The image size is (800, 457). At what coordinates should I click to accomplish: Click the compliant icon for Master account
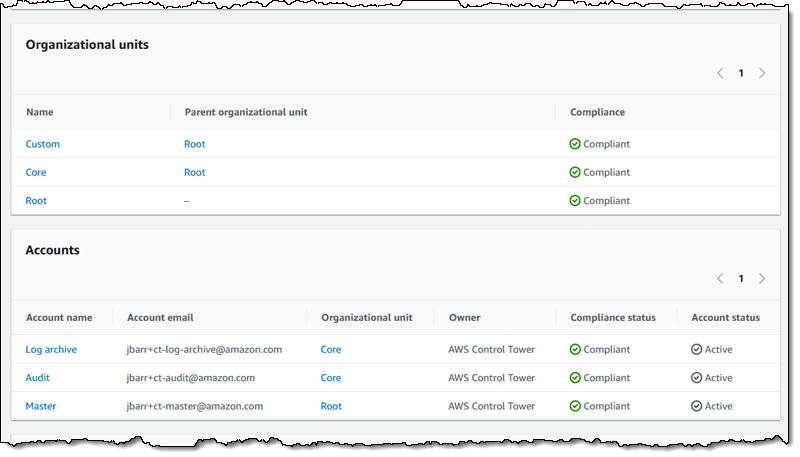pyautogui.click(x=575, y=406)
